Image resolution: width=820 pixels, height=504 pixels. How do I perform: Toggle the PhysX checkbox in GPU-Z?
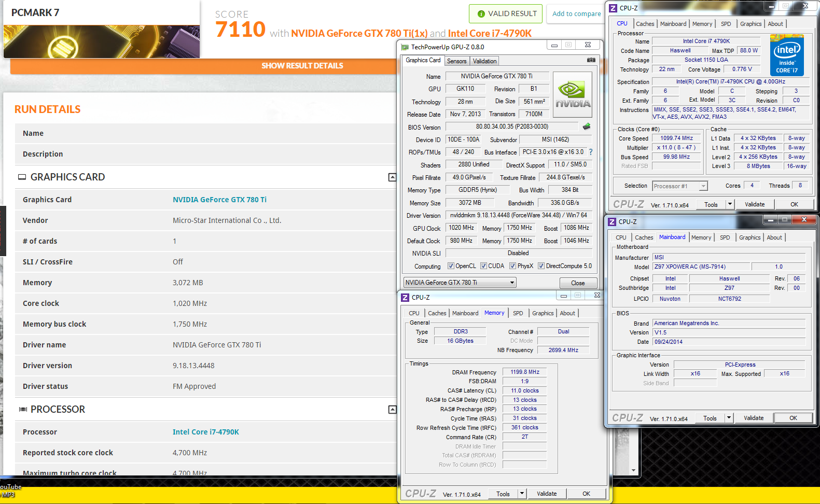(512, 266)
